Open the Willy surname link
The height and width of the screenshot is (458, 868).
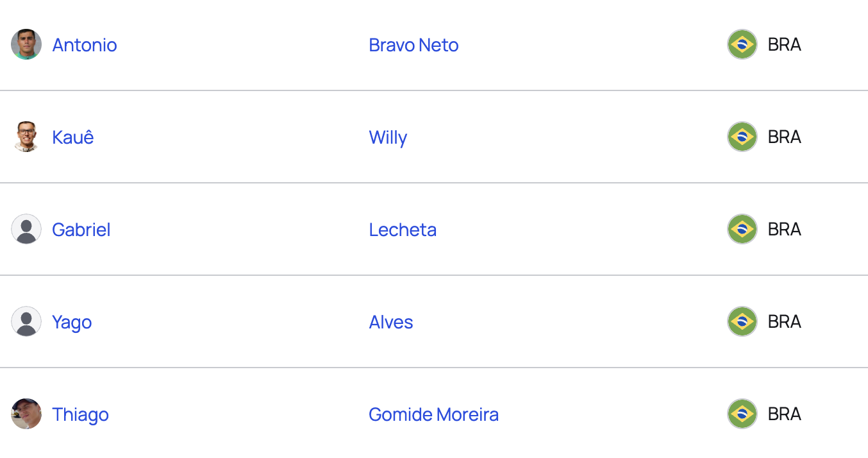tap(388, 138)
